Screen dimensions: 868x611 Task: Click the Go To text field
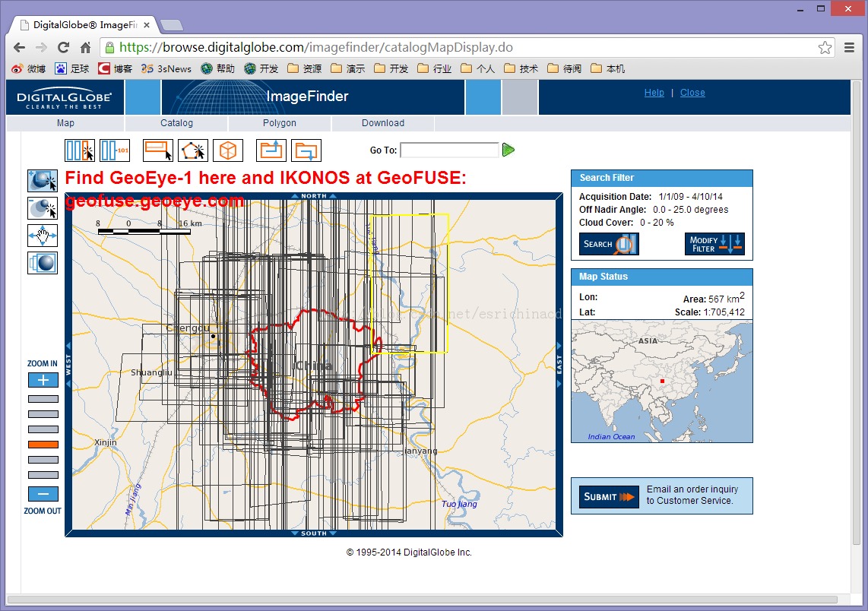tap(449, 150)
